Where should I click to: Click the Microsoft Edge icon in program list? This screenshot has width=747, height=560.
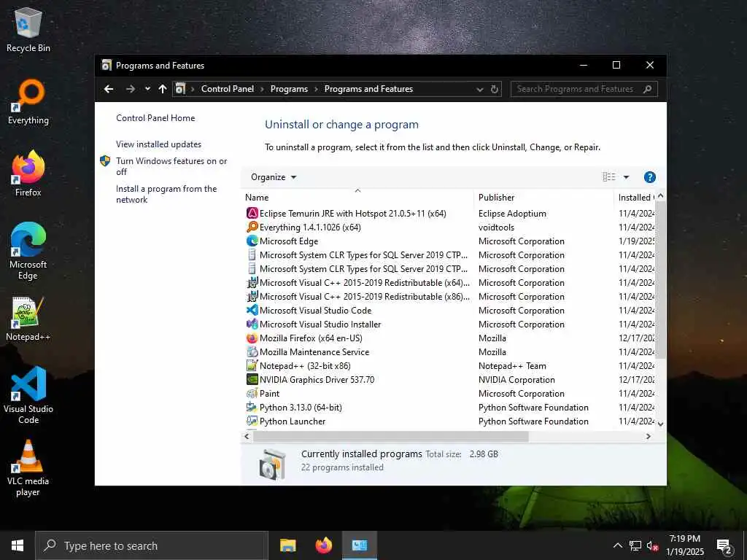tap(252, 241)
